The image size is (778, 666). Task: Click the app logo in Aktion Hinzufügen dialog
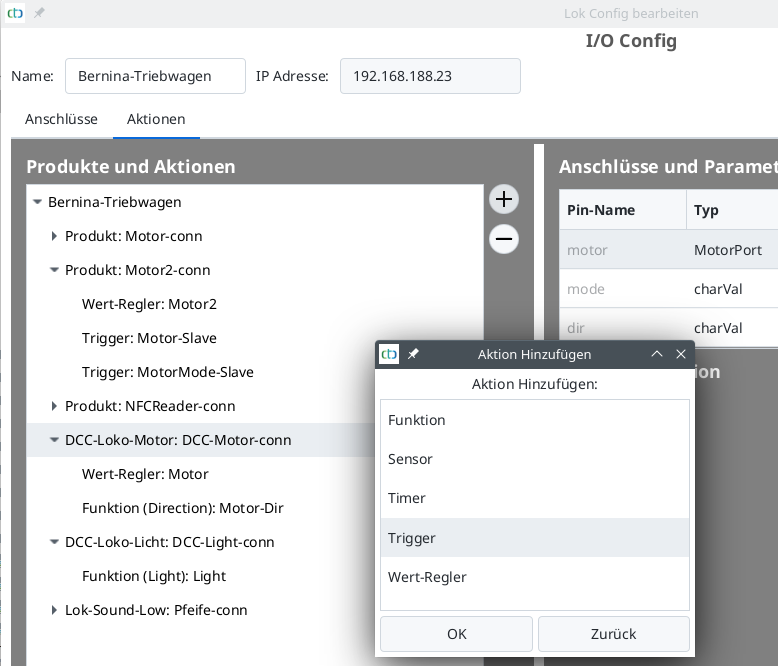pyautogui.click(x=389, y=354)
